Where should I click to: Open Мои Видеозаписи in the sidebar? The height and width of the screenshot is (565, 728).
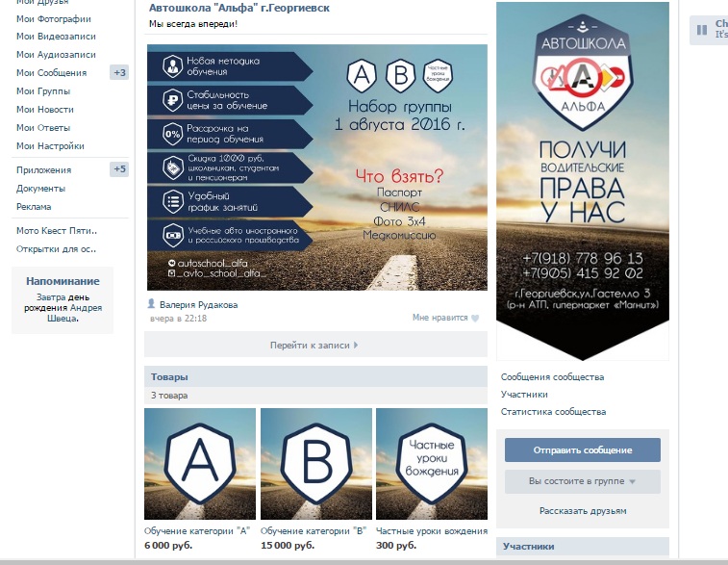click(x=56, y=37)
